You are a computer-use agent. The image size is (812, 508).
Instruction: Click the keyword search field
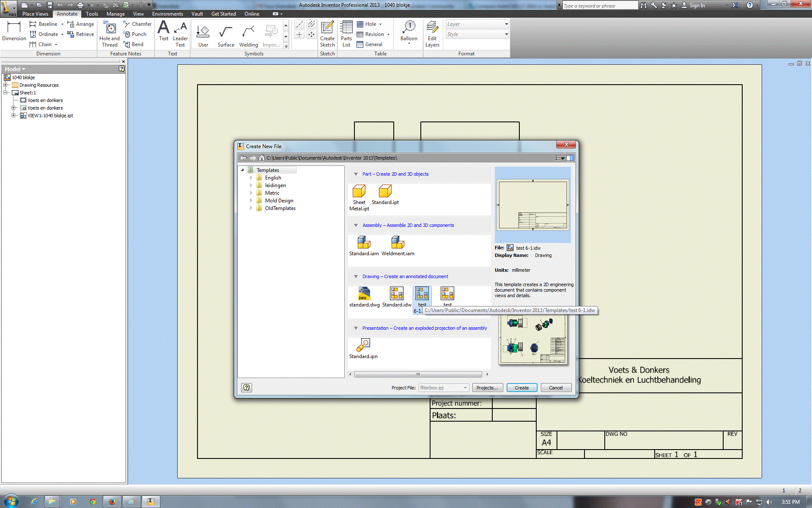[600, 6]
